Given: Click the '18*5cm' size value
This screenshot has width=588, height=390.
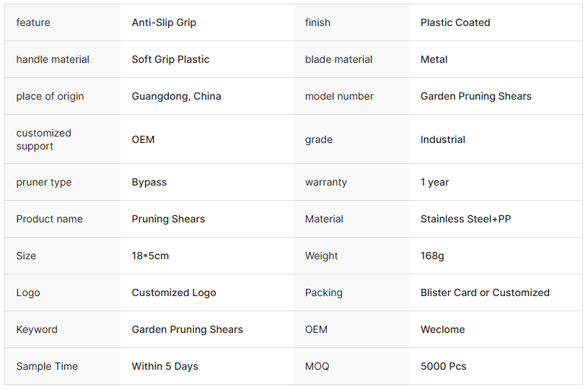Looking at the screenshot, I should point(150,256).
